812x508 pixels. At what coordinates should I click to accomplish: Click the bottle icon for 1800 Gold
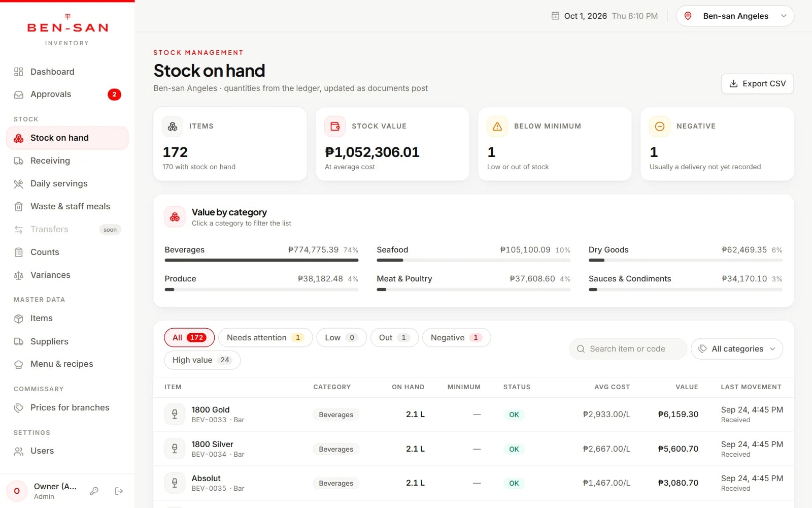(175, 414)
